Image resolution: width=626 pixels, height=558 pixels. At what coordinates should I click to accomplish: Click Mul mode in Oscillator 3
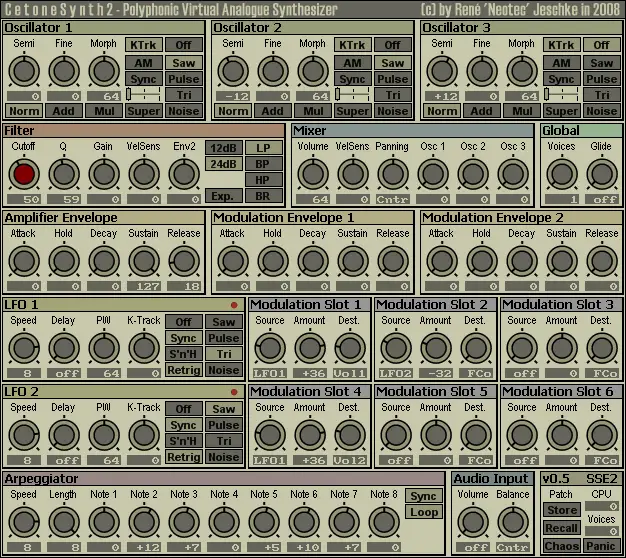(522, 111)
